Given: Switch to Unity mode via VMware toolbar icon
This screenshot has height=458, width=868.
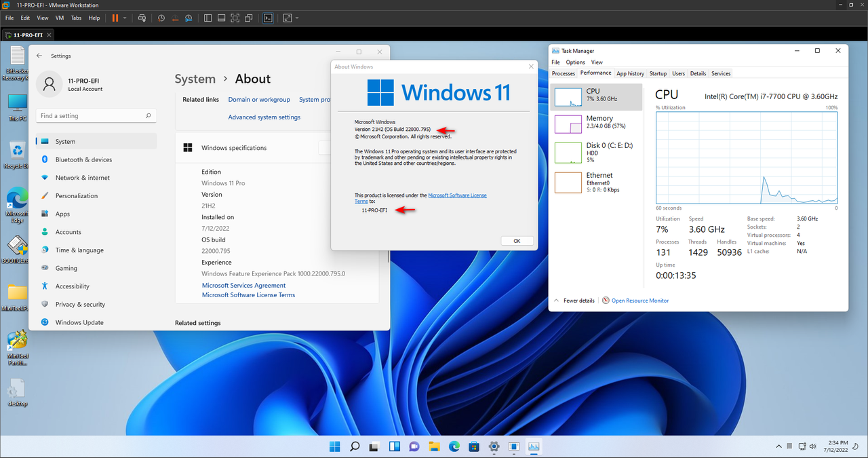Looking at the screenshot, I should [x=249, y=18].
